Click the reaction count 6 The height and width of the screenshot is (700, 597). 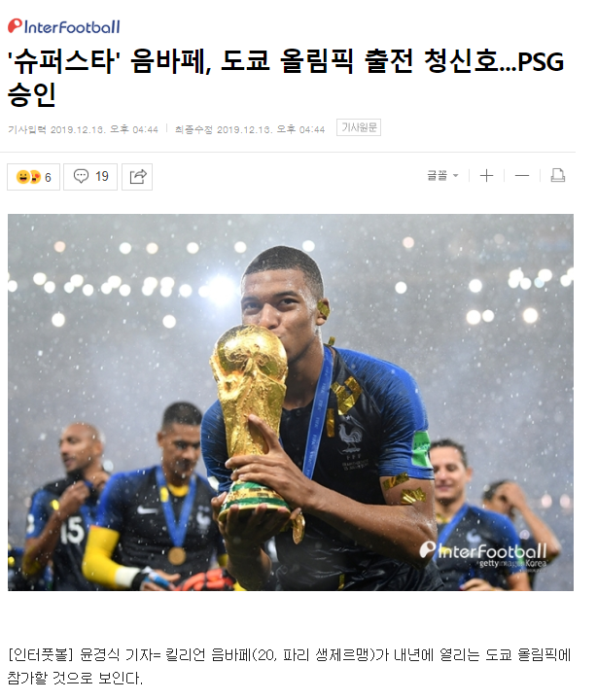[48, 177]
